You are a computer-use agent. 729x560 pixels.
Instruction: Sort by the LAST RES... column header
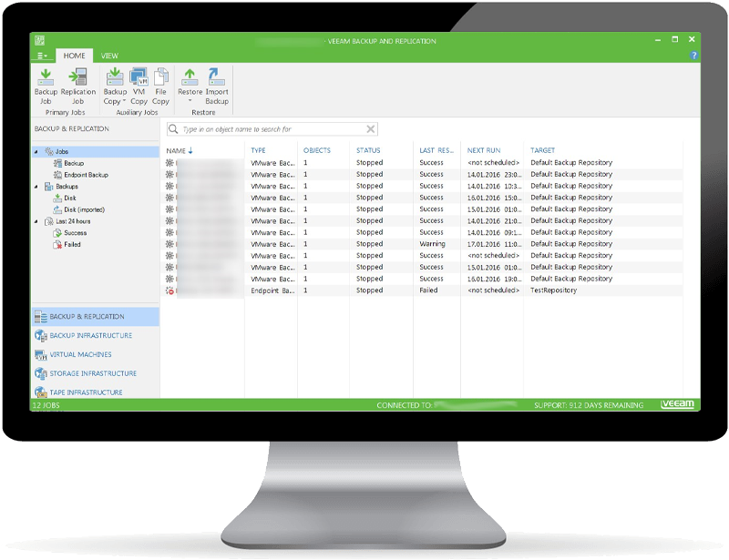click(436, 150)
